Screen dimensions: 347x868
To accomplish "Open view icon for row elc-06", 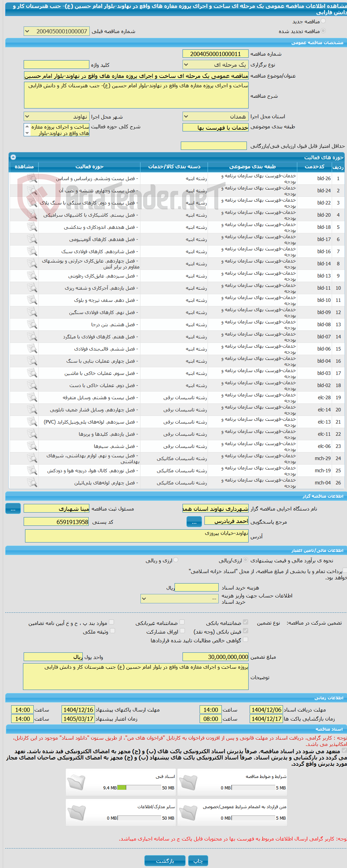I will coord(32,446).
